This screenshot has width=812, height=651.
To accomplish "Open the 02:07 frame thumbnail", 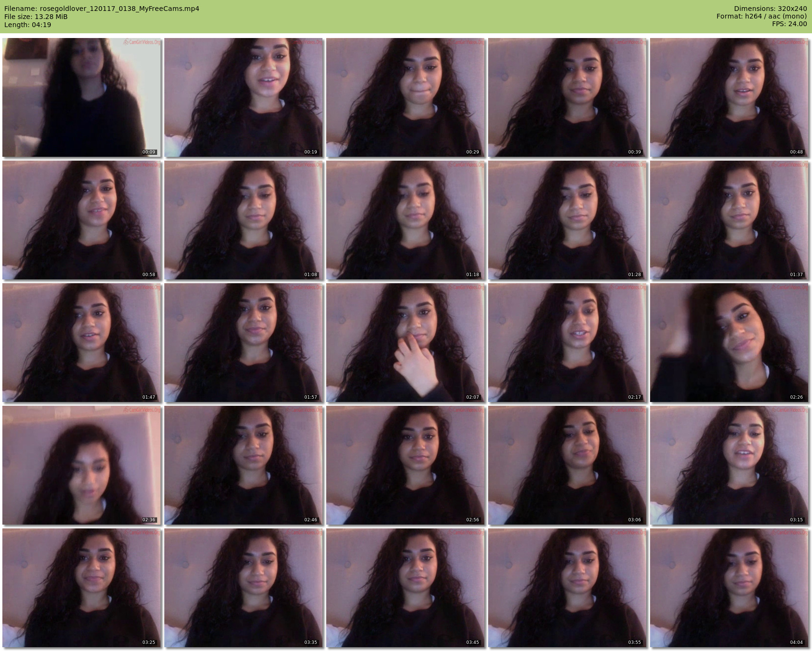I will tap(406, 343).
